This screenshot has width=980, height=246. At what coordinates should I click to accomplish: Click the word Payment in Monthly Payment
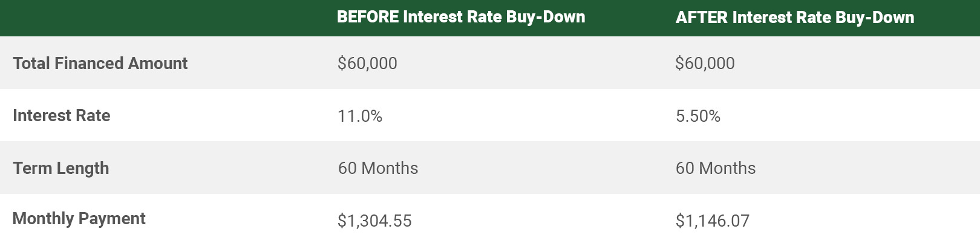[112, 219]
